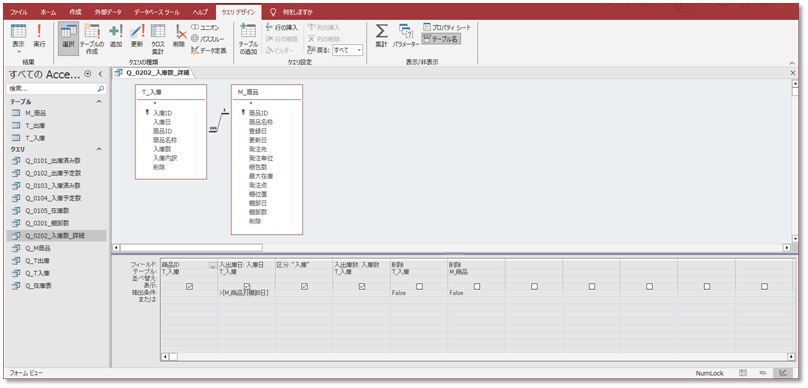Toggle 表示 checkbox for 入出庫日 column
This screenshot has width=808, height=388.
pyautogui.click(x=247, y=286)
